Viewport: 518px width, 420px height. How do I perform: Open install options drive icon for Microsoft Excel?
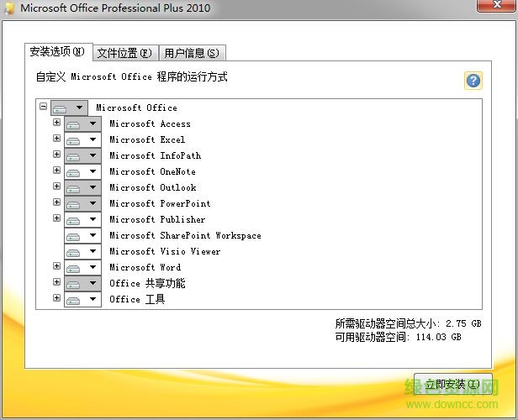[82, 140]
